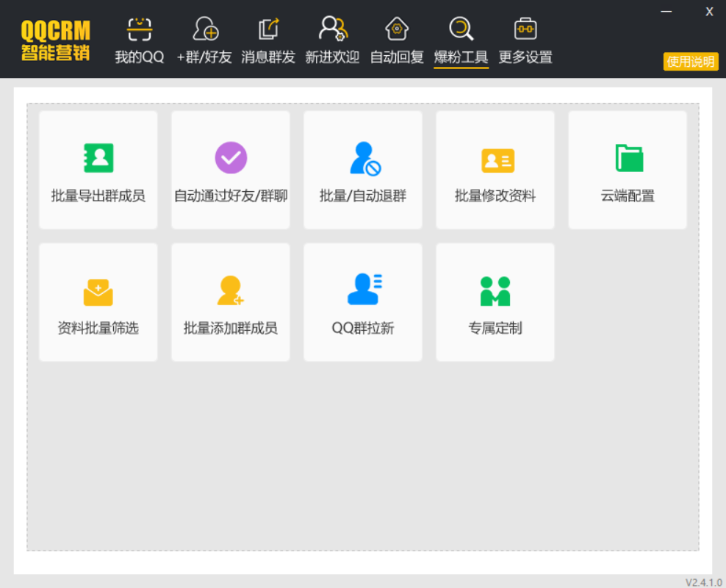Click the yellow add-user 批量添加群成员 icon
Screen dimensions: 726x588
click(230, 291)
